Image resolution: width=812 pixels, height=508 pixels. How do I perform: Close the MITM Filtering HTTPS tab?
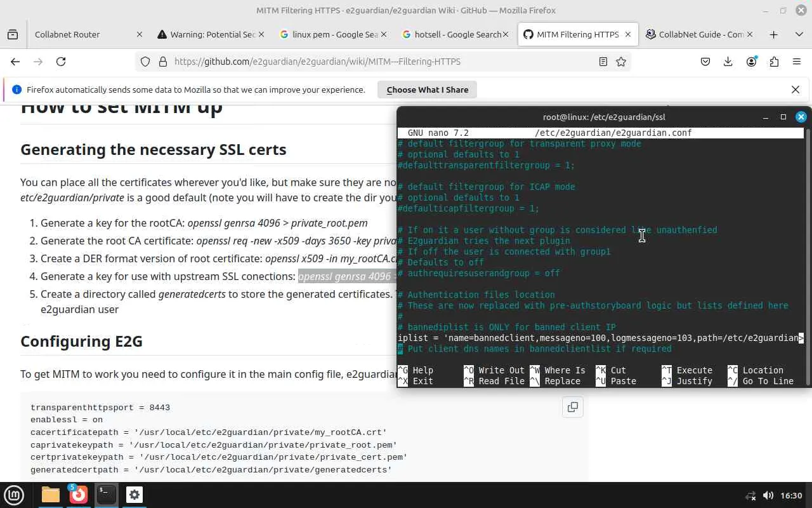click(628, 34)
